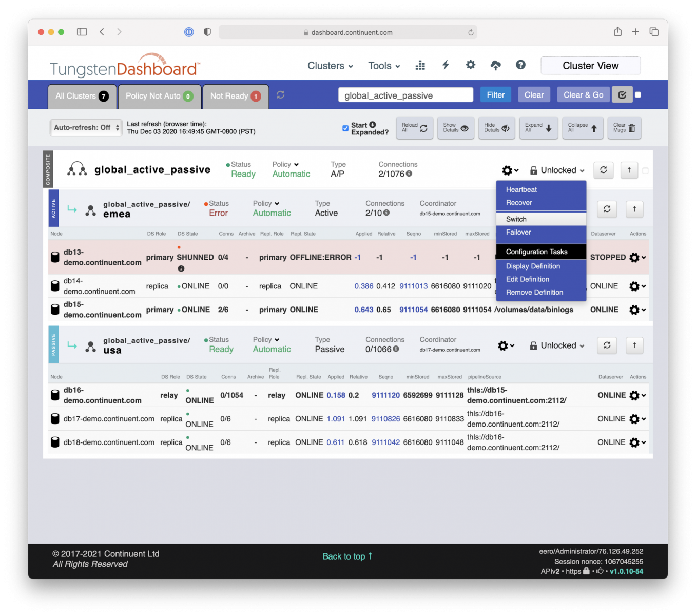The image size is (696, 616).
Task: Open Policy dropdown for global_active_passive
Action: [x=285, y=164]
